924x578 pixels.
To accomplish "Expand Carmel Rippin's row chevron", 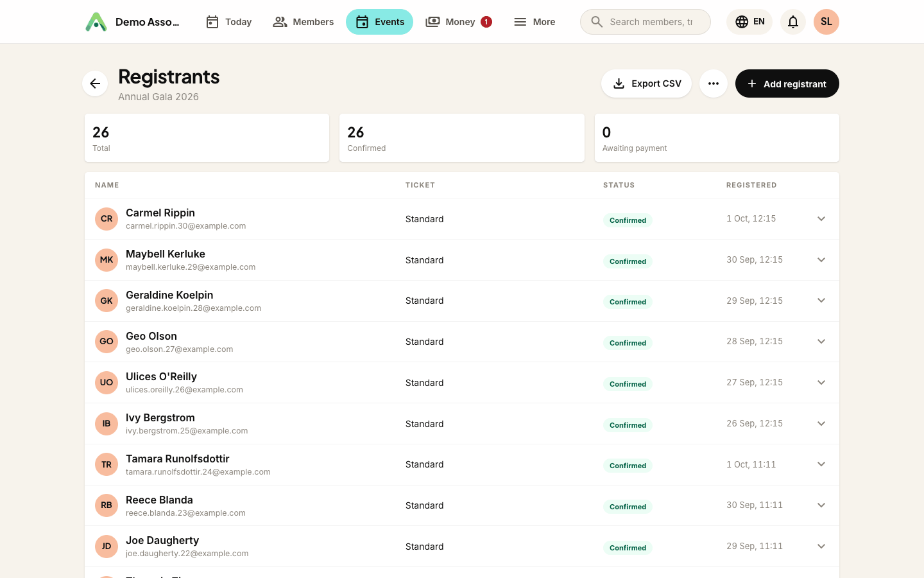I will [821, 219].
